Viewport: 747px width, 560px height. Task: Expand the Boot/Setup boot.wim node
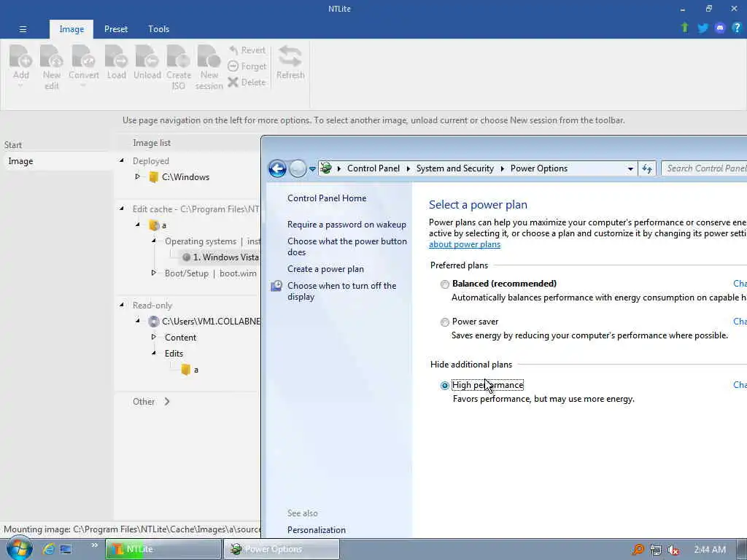point(154,273)
